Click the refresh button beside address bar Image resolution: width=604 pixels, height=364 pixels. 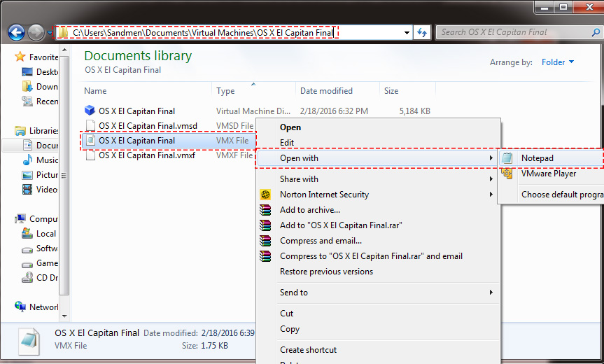[x=422, y=33]
